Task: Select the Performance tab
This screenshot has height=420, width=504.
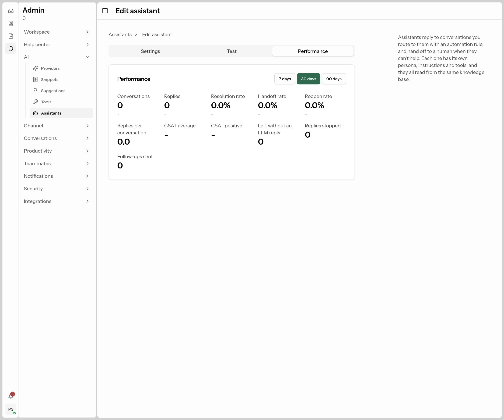Action: [x=313, y=51]
